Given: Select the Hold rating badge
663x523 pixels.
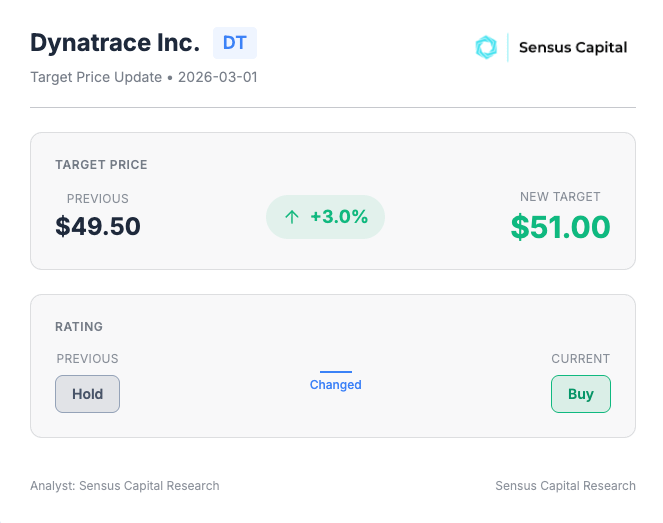Looking at the screenshot, I should tap(88, 394).
